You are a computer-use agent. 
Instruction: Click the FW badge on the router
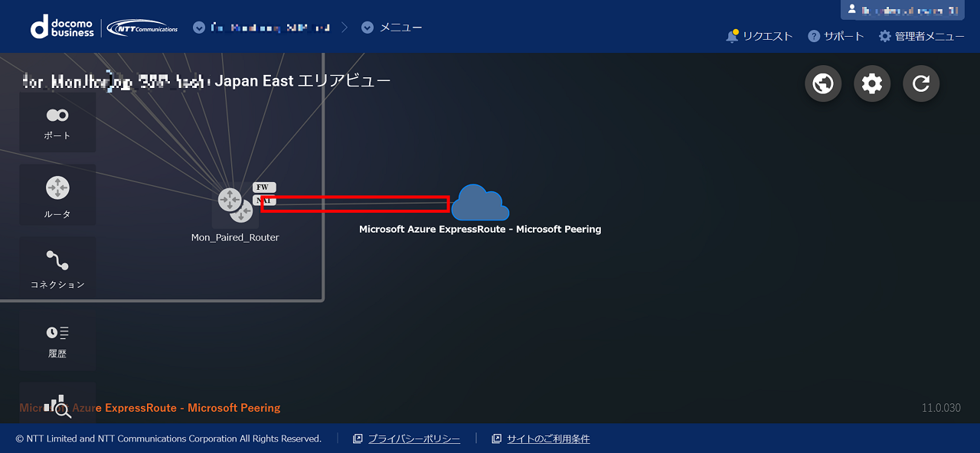click(x=263, y=187)
